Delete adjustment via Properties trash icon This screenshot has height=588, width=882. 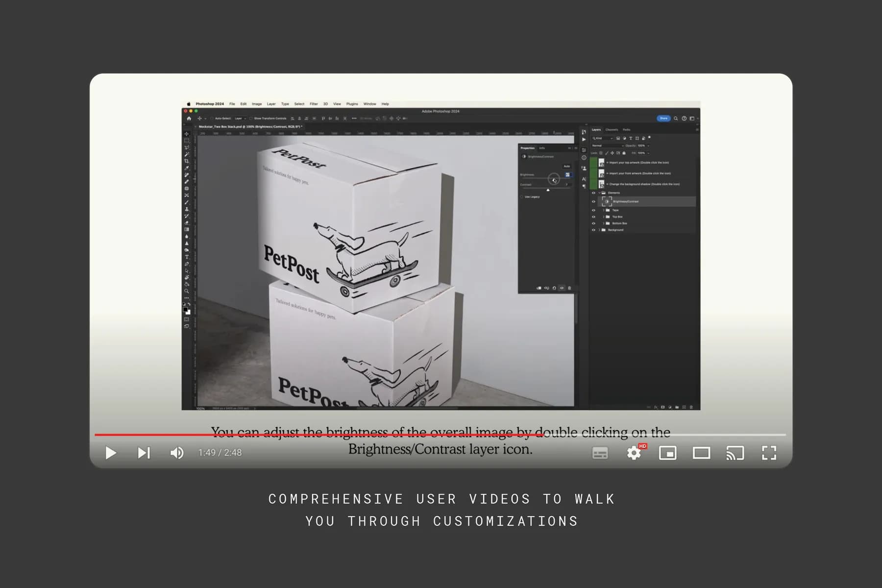coord(569,288)
